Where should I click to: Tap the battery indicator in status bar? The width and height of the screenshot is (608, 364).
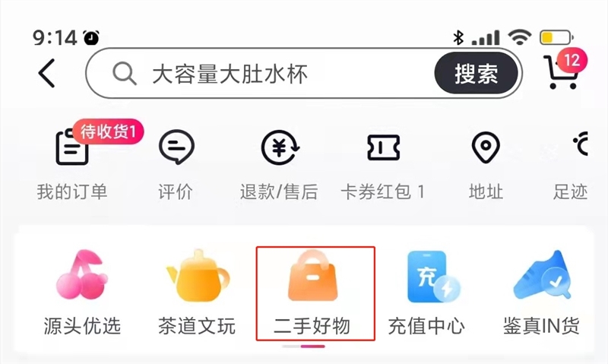click(x=556, y=37)
